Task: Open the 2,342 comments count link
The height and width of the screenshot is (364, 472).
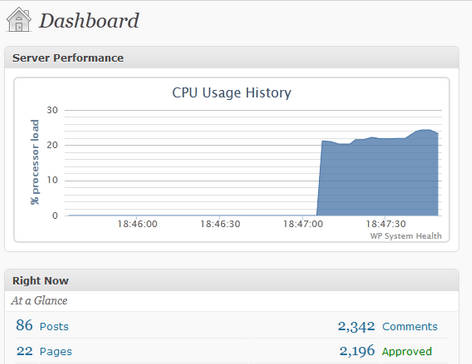Action: (x=356, y=326)
